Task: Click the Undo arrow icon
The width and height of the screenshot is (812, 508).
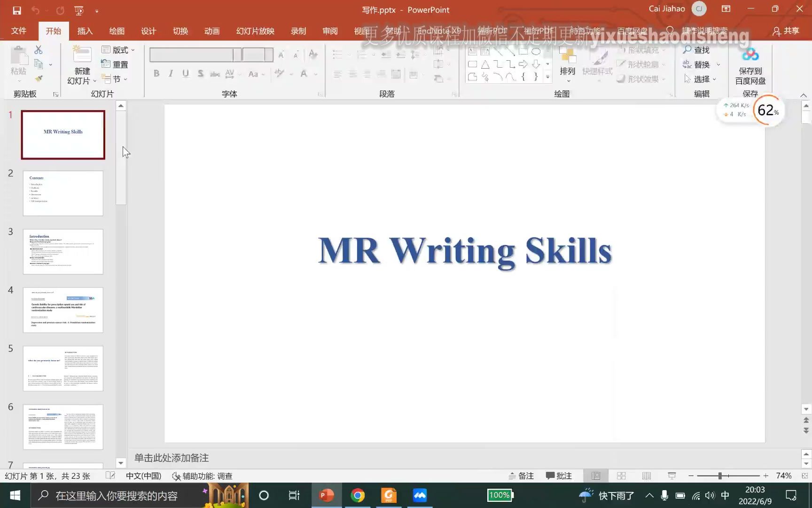Action: click(x=36, y=10)
